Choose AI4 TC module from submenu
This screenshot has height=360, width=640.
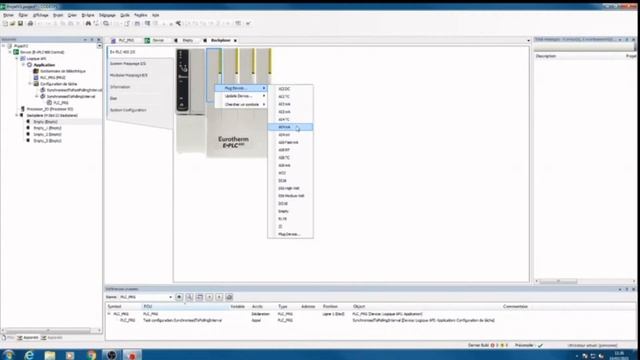click(291, 120)
